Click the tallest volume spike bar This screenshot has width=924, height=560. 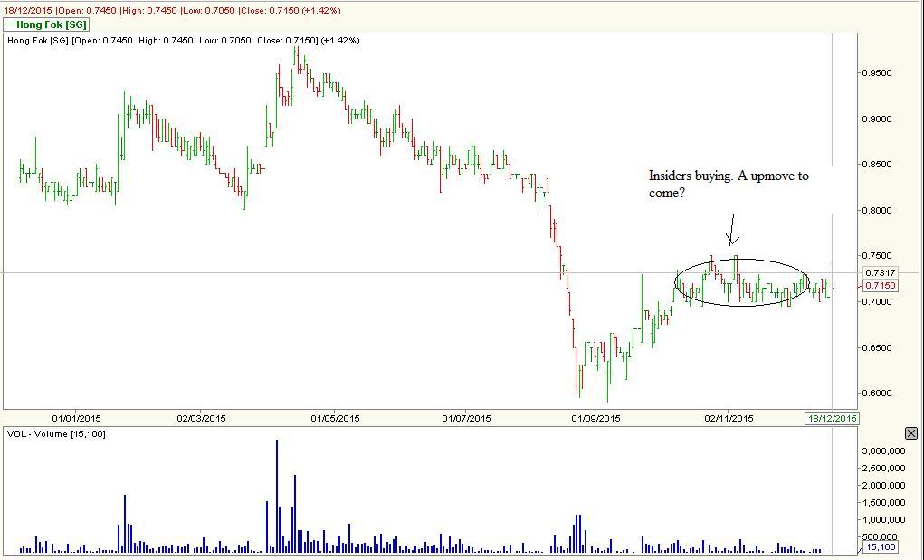pos(278,493)
